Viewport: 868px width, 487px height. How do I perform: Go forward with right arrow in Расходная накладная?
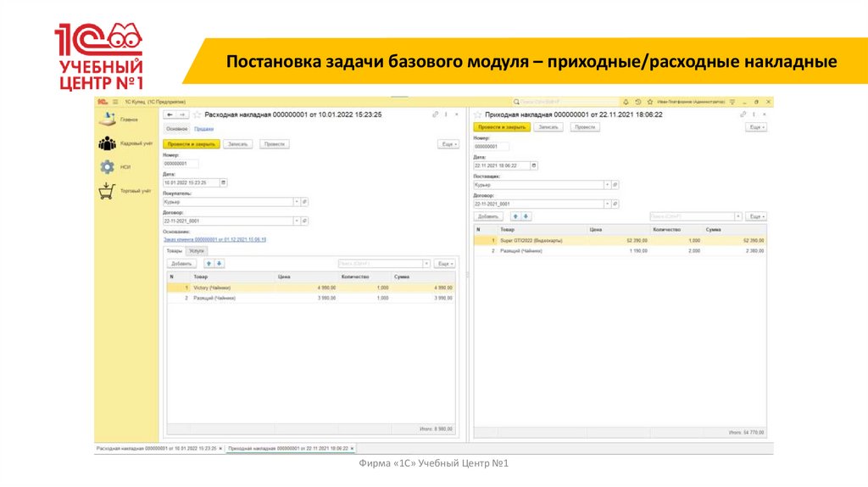click(182, 115)
